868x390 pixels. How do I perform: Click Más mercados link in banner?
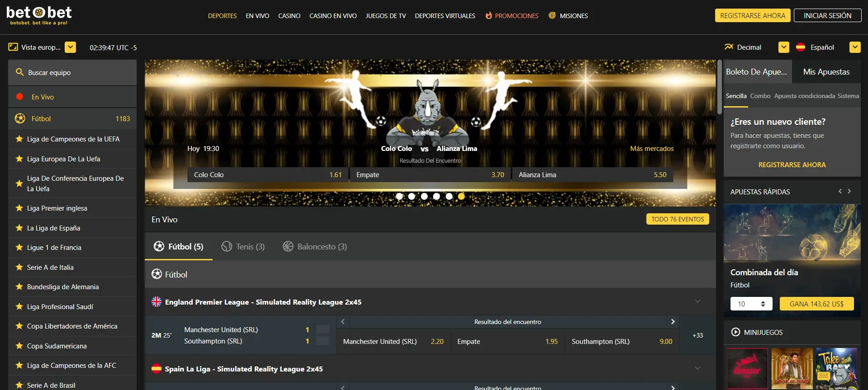(x=652, y=148)
